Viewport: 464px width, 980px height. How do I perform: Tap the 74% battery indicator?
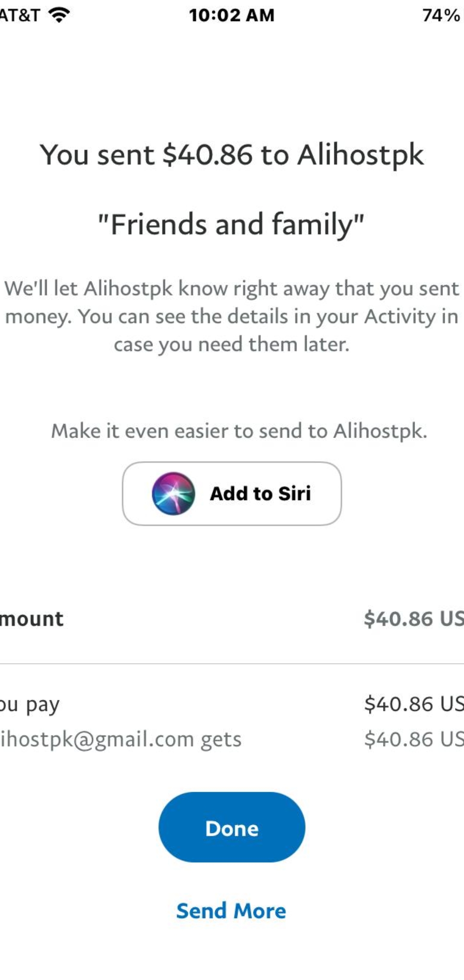440,15
